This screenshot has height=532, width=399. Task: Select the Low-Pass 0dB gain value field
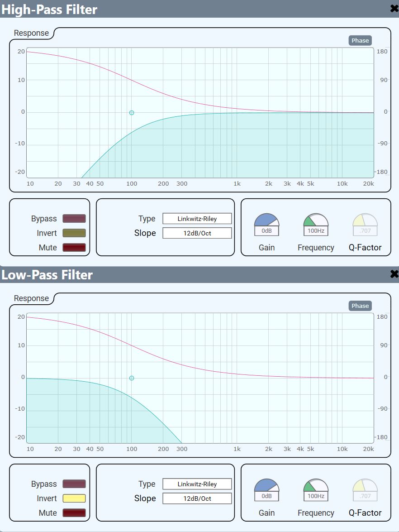coord(267,496)
